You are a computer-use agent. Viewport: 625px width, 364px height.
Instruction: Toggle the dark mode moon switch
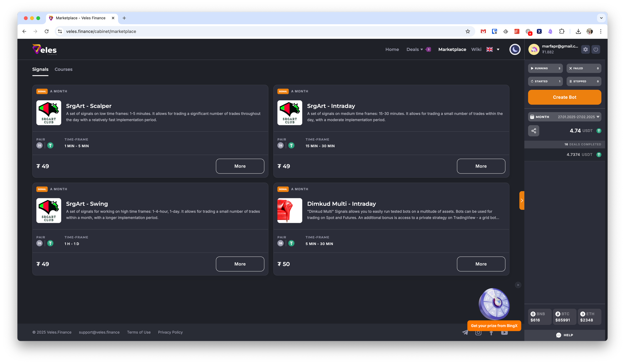(515, 49)
